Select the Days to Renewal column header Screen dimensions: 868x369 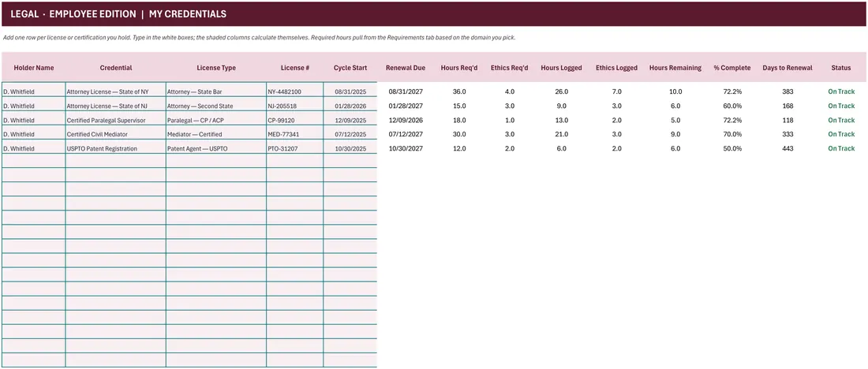(788, 68)
